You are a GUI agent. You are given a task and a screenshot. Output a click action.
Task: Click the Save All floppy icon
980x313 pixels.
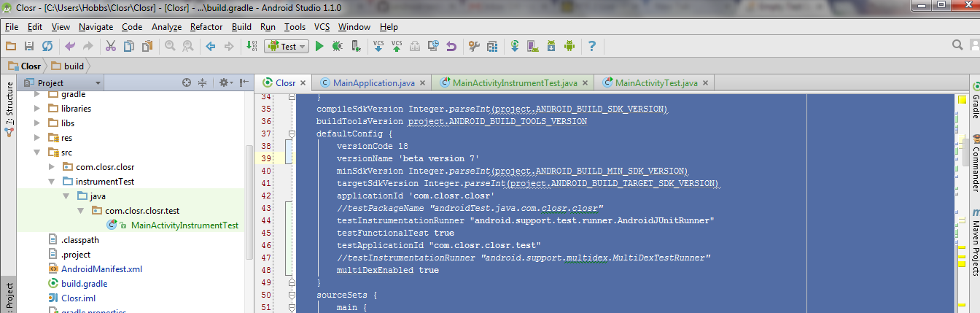29,46
